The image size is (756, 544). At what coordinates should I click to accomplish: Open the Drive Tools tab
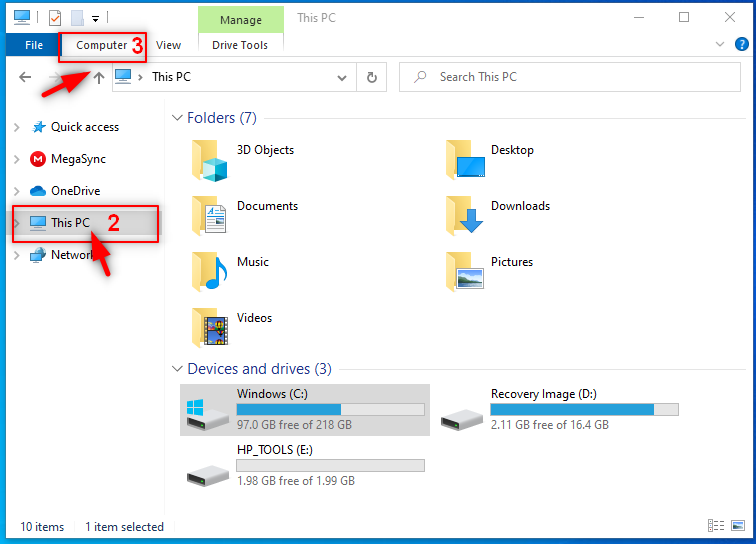[x=240, y=45]
